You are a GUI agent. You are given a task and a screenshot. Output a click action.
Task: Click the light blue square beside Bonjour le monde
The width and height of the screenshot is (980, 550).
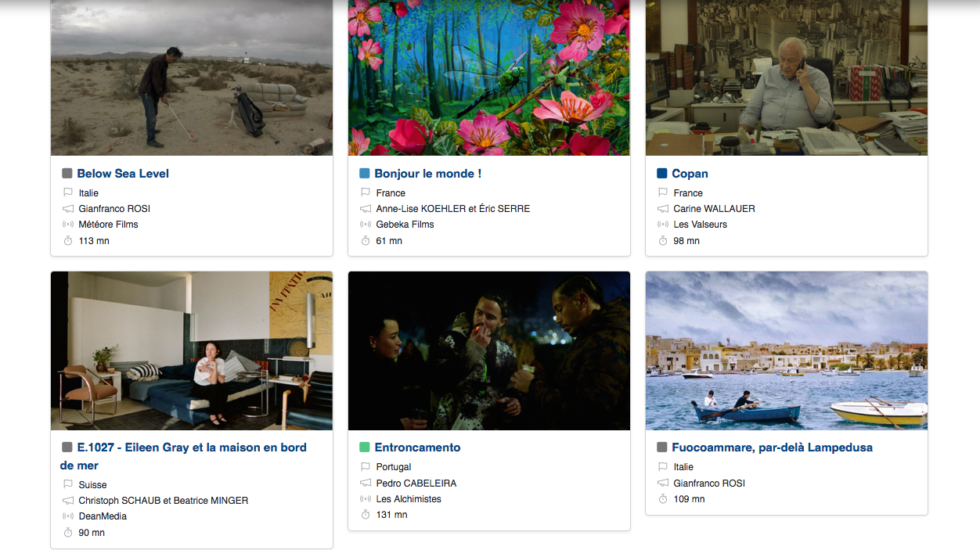(x=365, y=174)
